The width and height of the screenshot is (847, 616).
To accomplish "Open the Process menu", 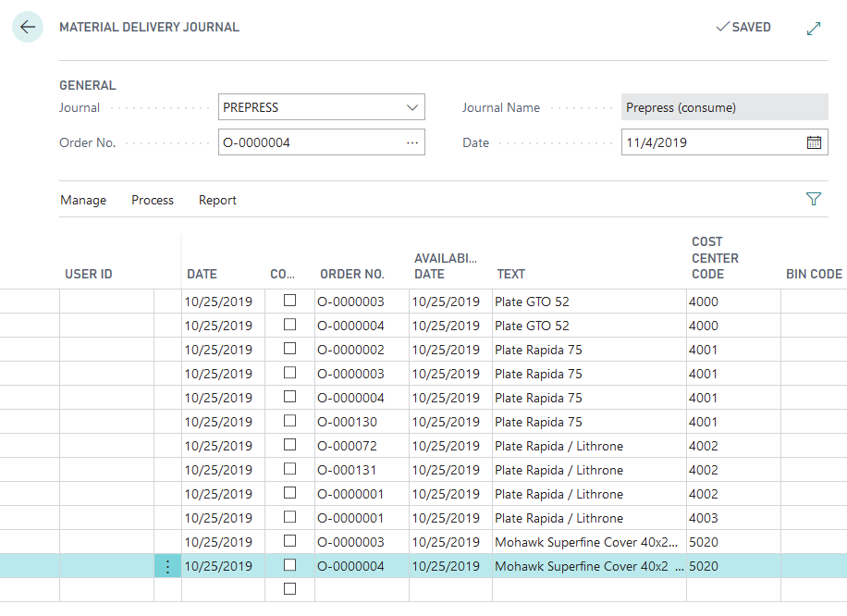I will click(153, 200).
